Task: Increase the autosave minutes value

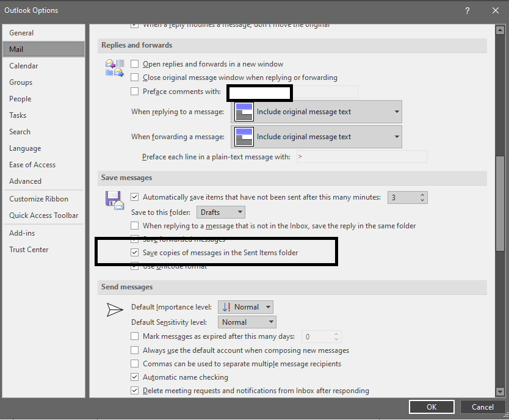Action: (x=422, y=194)
